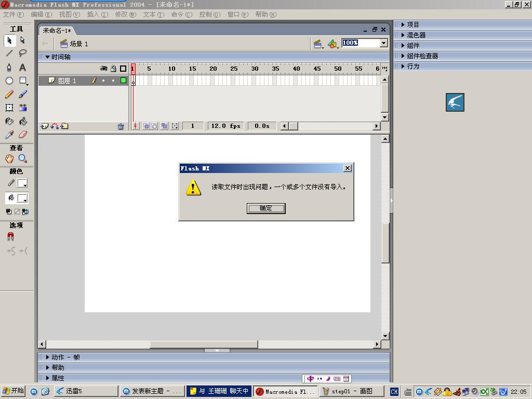The height and width of the screenshot is (399, 532).
Task: Click the delete layer trash icon
Action: [121, 127]
